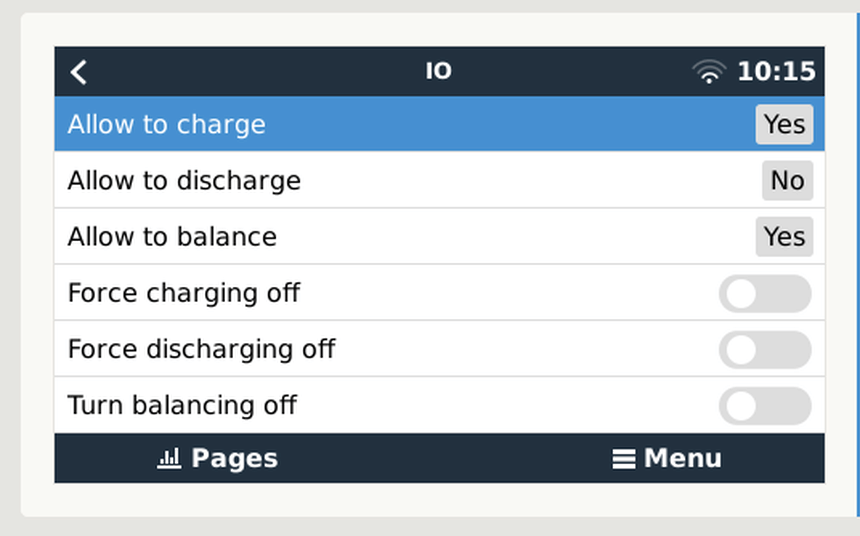Click the Yes value for Allow to charge
This screenshot has width=860, height=536.
coord(784,125)
